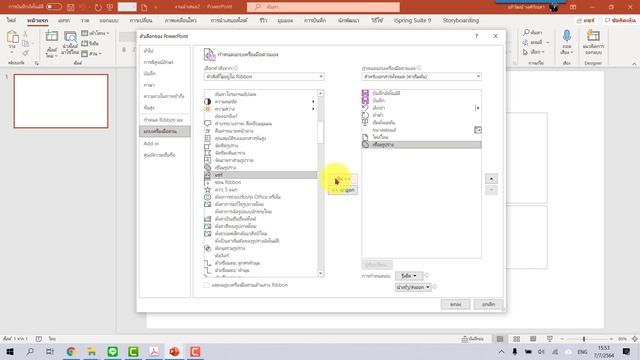Click the Comments button at top right
The image size is (640, 360).
pyautogui.click(x=620, y=20)
